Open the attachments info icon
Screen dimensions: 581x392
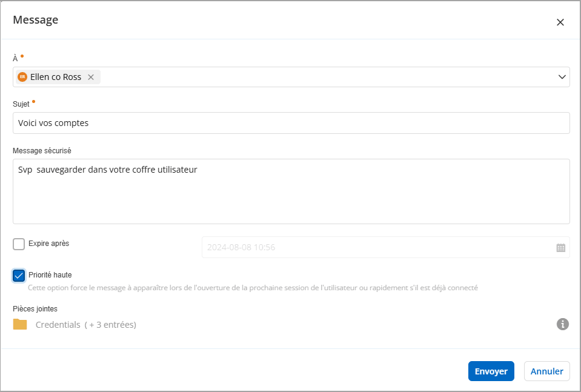(562, 324)
